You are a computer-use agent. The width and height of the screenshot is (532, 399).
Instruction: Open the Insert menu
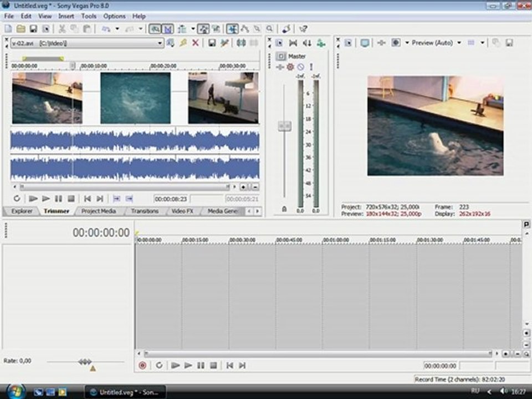pyautogui.click(x=66, y=16)
